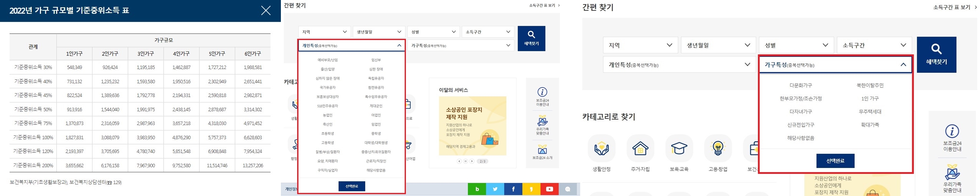Image resolution: width=980 pixels, height=196 pixels.
Task: Open the 지역 dropdown in the 가구특성 screenshot
Action: (640, 45)
